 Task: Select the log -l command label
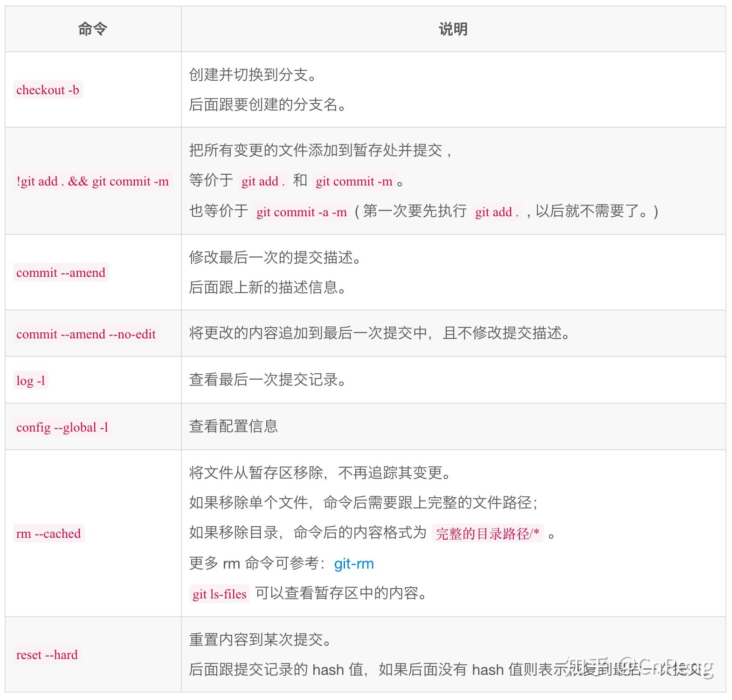point(31,380)
